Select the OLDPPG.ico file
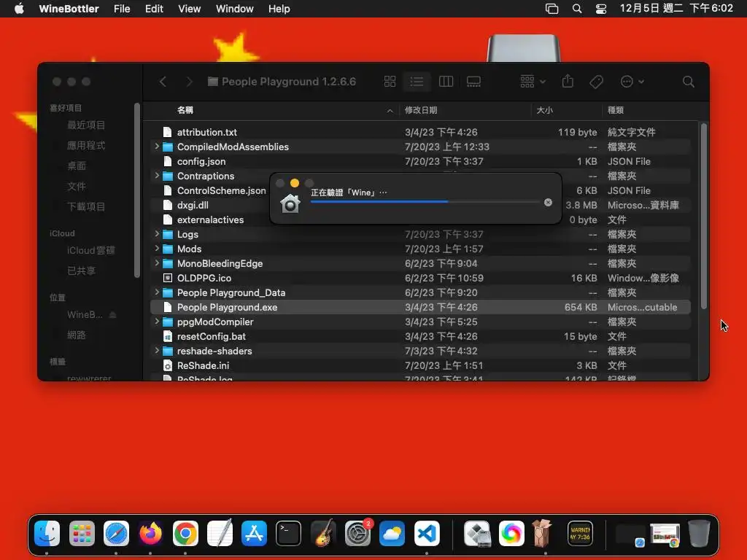747x560 pixels. tap(420, 278)
